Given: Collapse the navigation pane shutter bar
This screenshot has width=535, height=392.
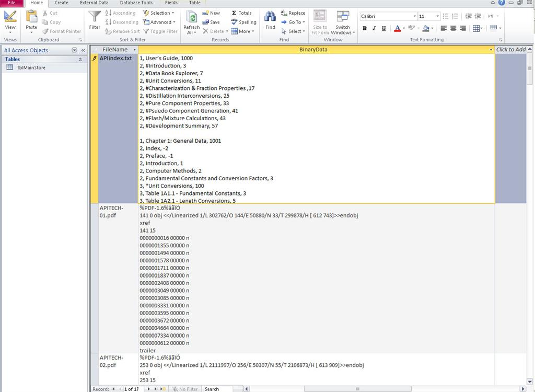Looking at the screenshot, I should 83,50.
